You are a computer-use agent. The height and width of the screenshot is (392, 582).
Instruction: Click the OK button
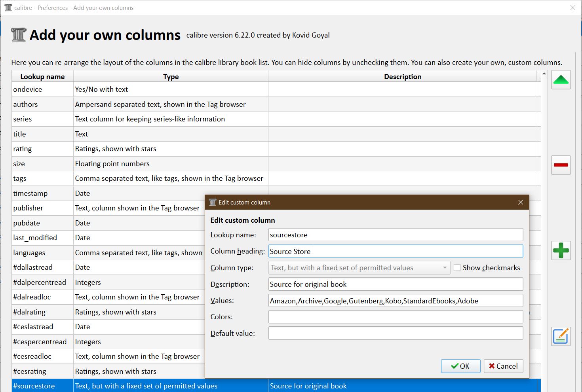point(460,366)
